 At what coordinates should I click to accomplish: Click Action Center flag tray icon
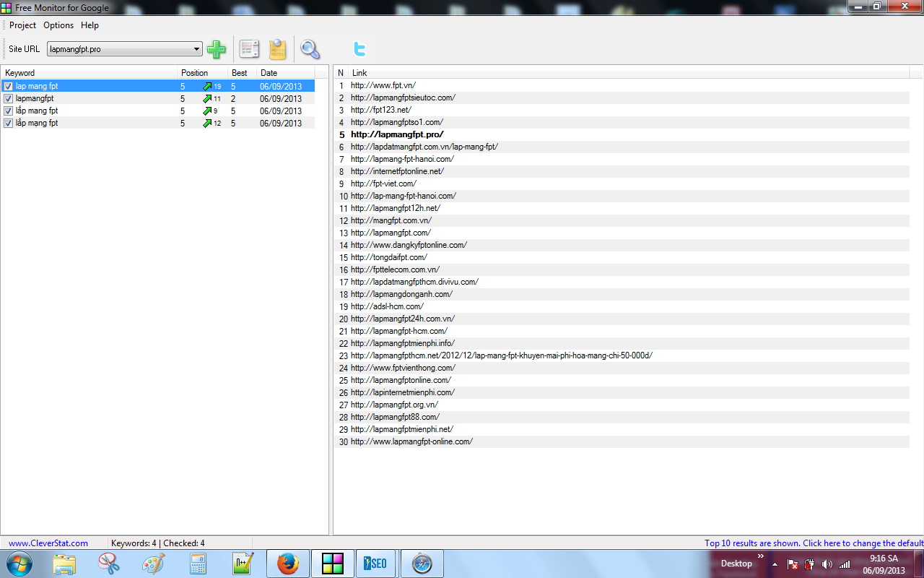(793, 564)
